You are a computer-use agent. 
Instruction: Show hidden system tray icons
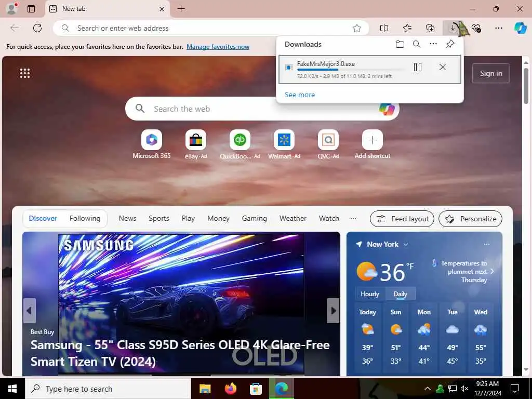[428, 389]
